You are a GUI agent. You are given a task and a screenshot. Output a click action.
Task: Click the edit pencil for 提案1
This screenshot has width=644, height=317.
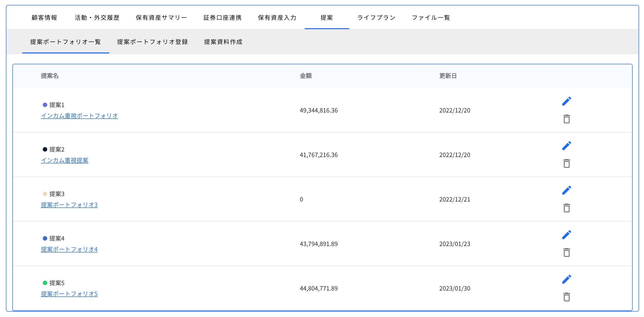[567, 101]
